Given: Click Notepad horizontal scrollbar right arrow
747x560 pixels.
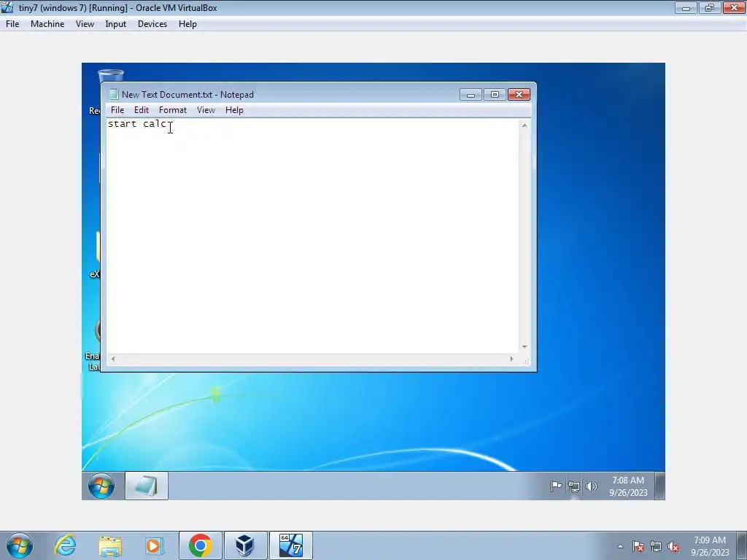Looking at the screenshot, I should pyautogui.click(x=511, y=359).
